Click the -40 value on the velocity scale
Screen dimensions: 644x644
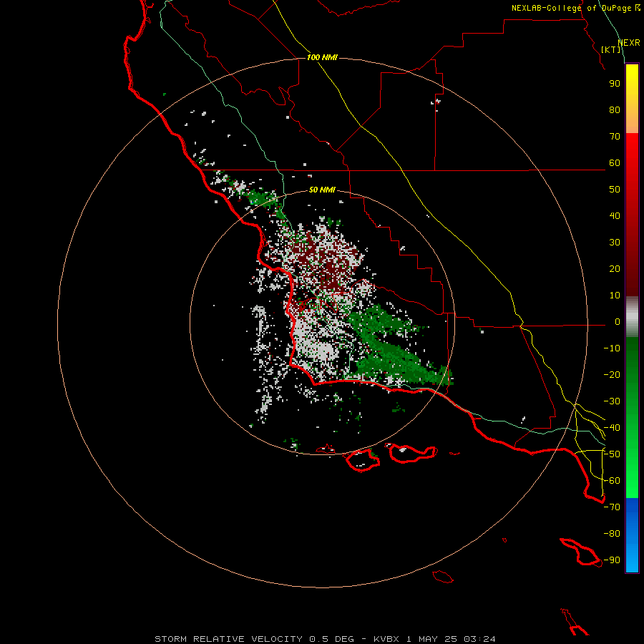point(612,428)
